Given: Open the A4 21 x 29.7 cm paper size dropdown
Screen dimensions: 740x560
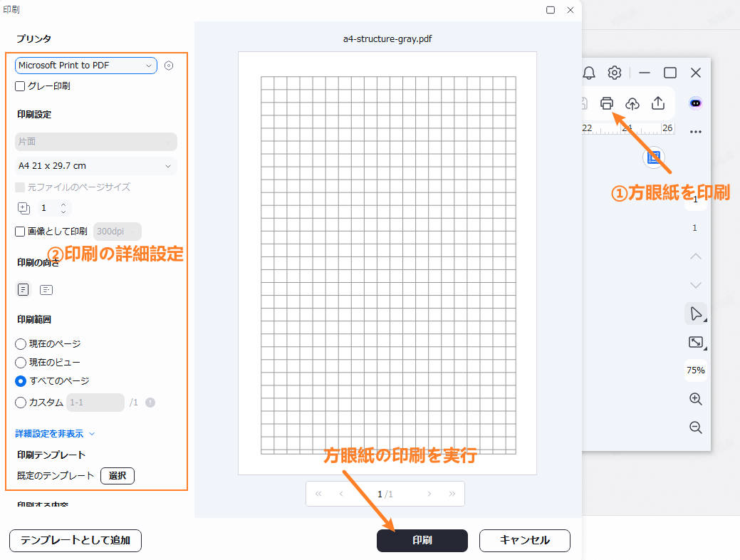Looking at the screenshot, I should [95, 166].
